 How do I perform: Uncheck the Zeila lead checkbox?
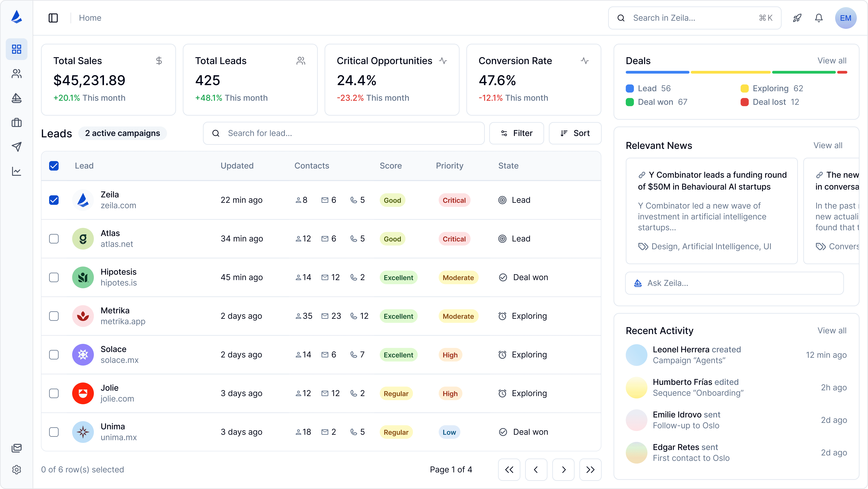pyautogui.click(x=54, y=200)
